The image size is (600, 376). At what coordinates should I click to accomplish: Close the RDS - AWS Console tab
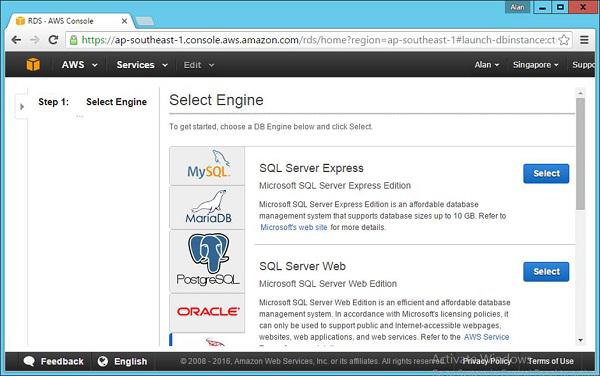124,21
